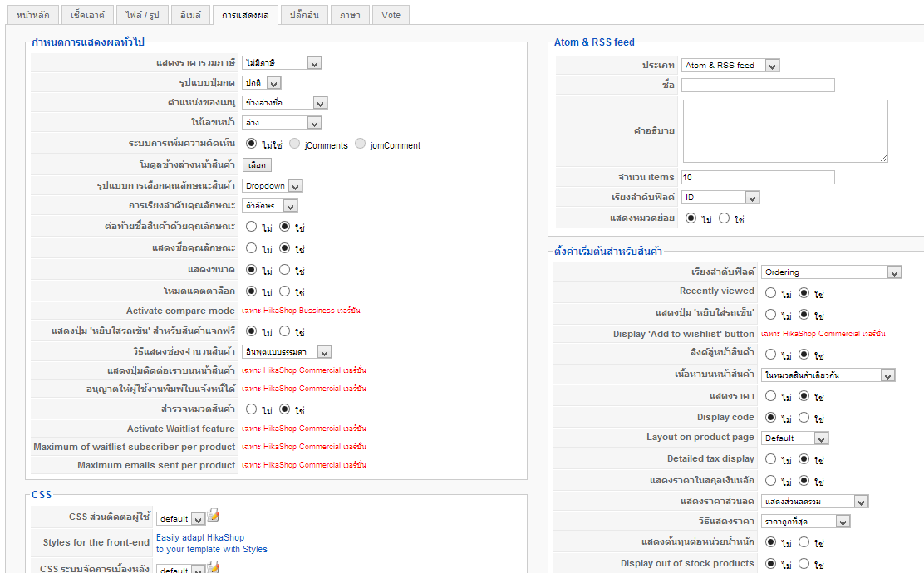Set แสดงชื่อคุณลักษณะ to ไม่
Screen dimensions: 924x573
pyautogui.click(x=251, y=248)
